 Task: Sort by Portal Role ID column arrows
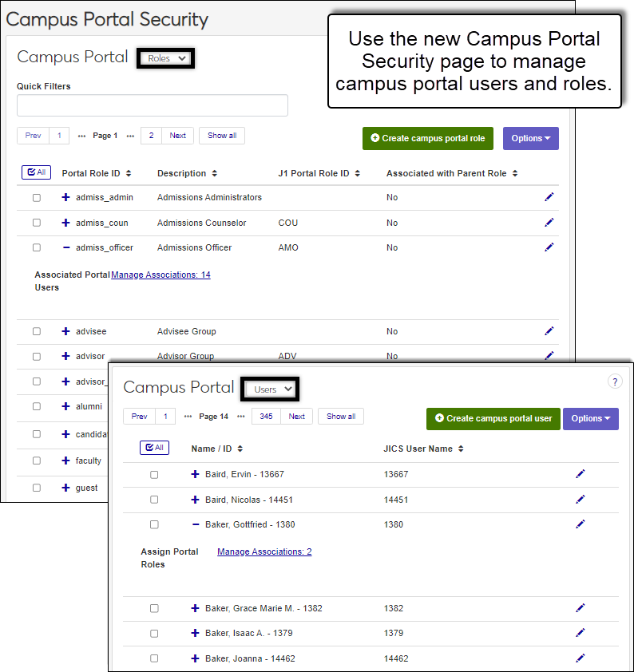point(129,173)
